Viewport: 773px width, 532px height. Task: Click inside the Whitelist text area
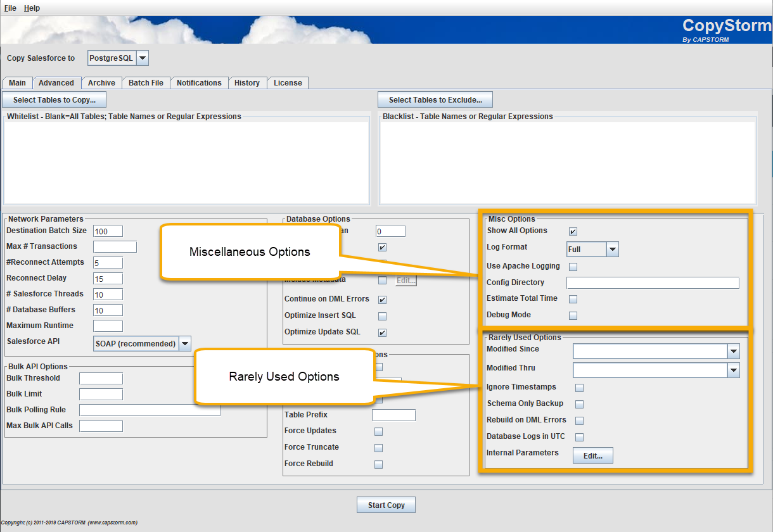click(x=187, y=163)
